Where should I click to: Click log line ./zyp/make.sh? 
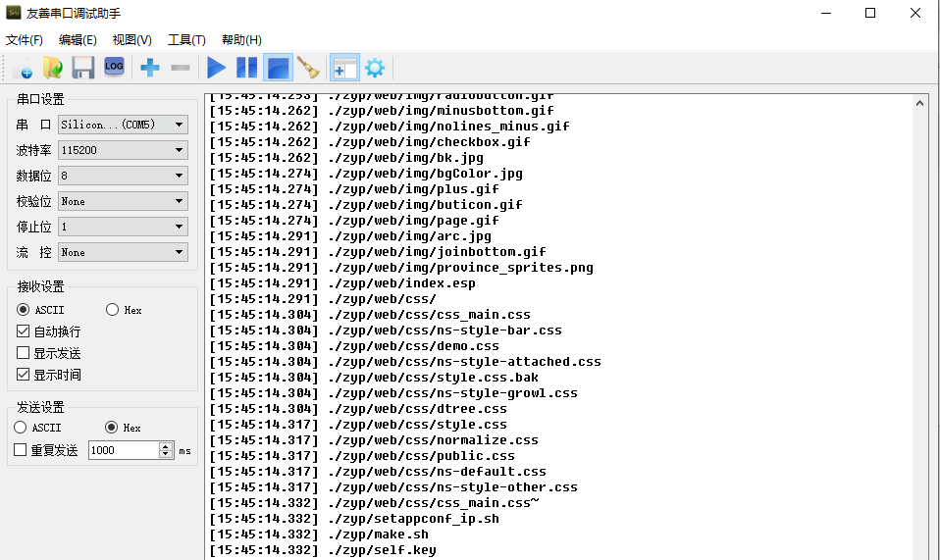[319, 535]
